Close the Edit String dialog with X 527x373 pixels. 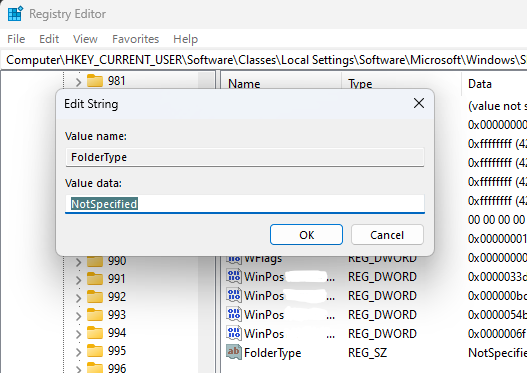click(419, 103)
